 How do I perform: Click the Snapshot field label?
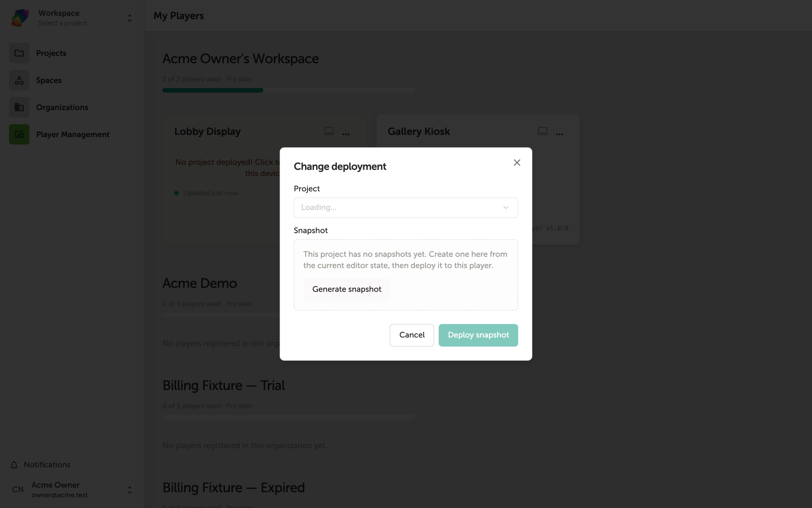pyautogui.click(x=311, y=231)
